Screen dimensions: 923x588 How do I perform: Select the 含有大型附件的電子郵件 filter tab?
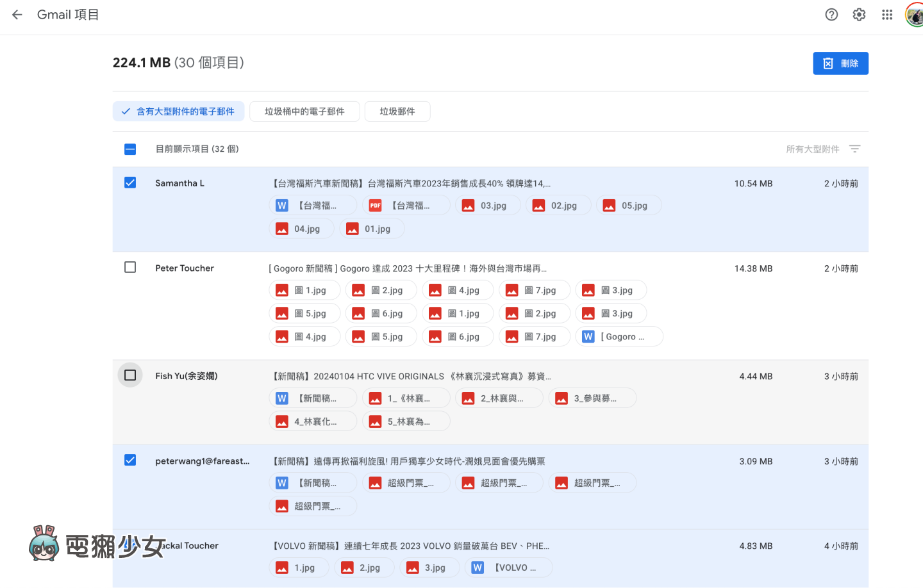178,111
